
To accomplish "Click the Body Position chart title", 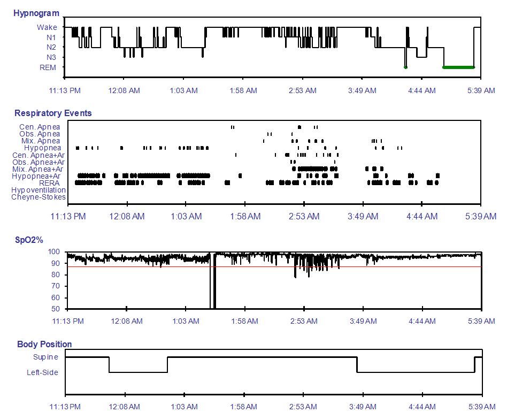I will pos(44,345).
